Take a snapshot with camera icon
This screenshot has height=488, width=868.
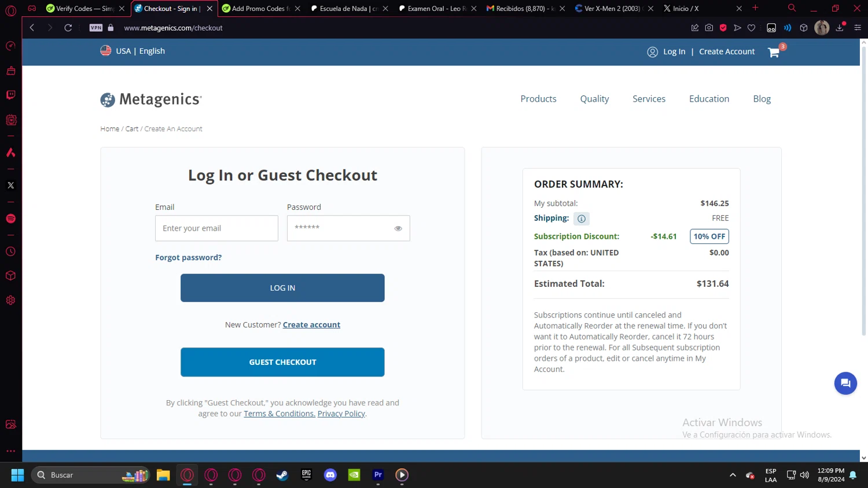(x=709, y=28)
